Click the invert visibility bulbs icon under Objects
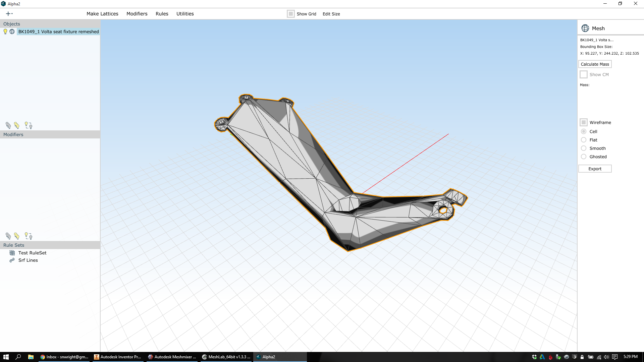Screen dimensions: 644x362 coord(29,125)
